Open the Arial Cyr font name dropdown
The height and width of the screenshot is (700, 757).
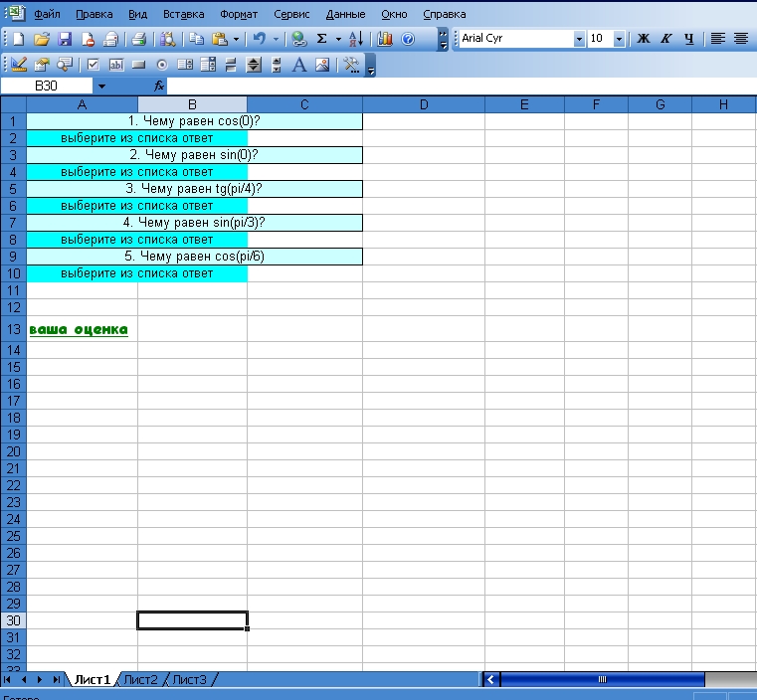point(579,39)
